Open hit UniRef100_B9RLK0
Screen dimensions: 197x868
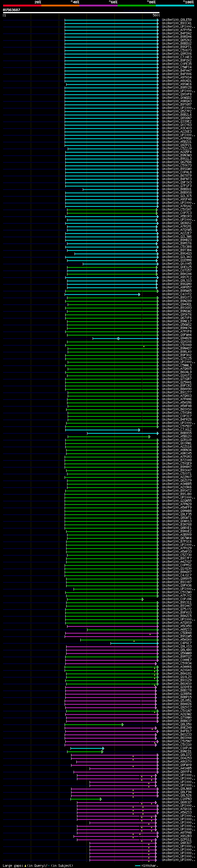177,352
